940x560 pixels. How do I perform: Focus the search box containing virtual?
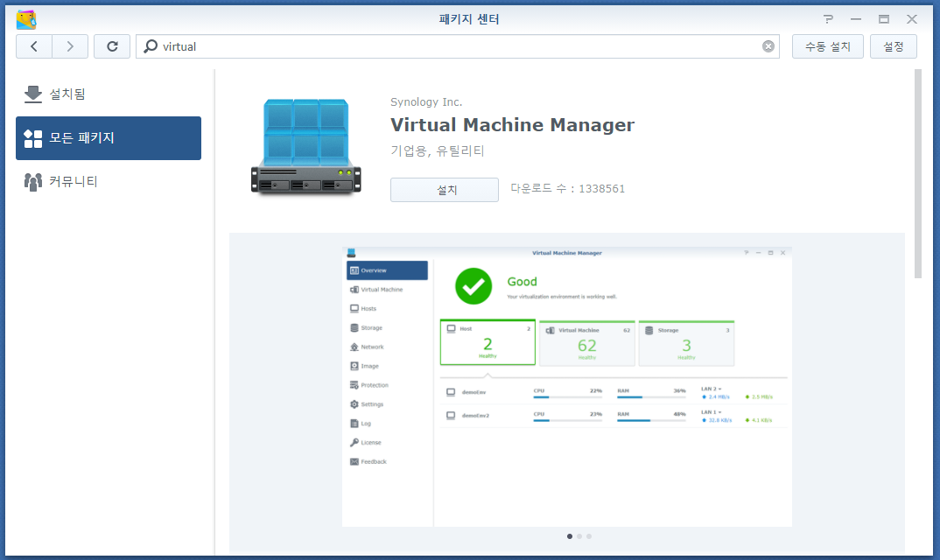coord(458,46)
